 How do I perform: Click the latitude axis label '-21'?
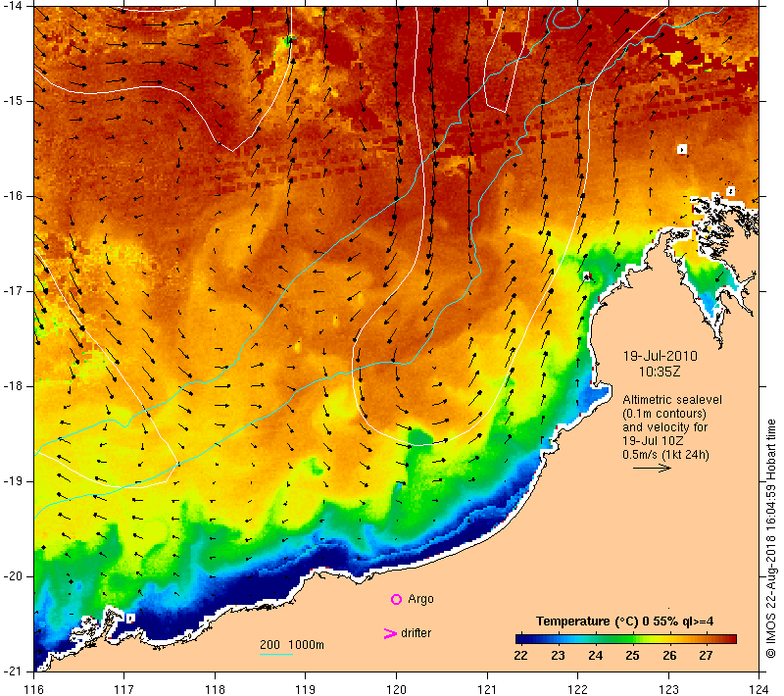click(13, 671)
